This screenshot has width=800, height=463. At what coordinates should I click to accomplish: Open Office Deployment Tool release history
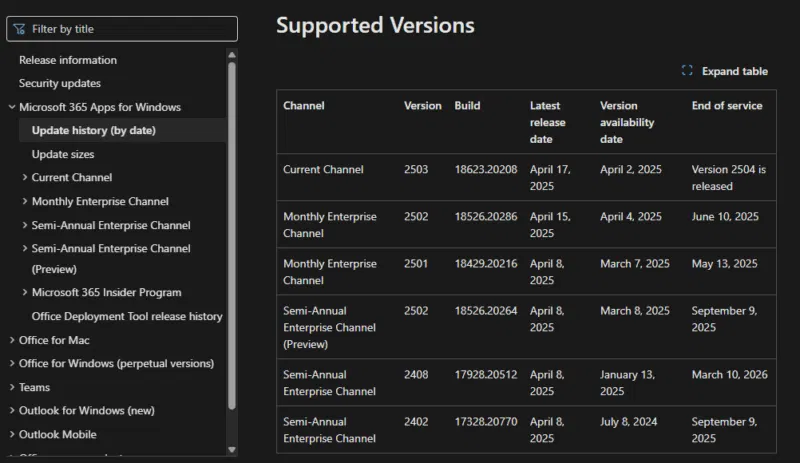click(x=127, y=316)
